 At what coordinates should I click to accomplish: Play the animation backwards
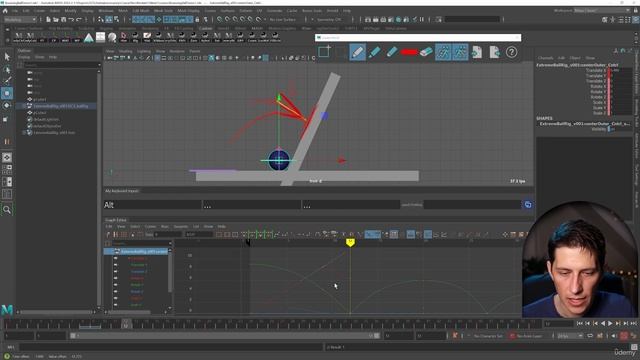(603, 324)
